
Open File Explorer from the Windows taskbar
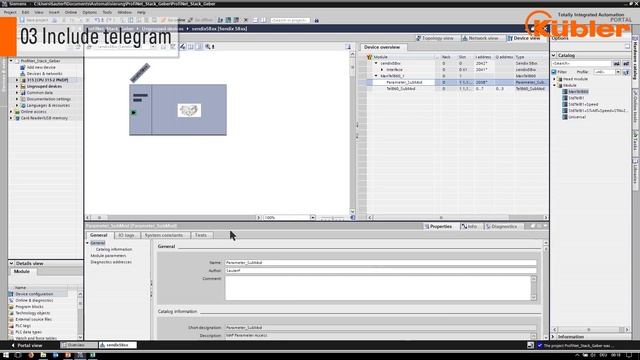point(43,355)
